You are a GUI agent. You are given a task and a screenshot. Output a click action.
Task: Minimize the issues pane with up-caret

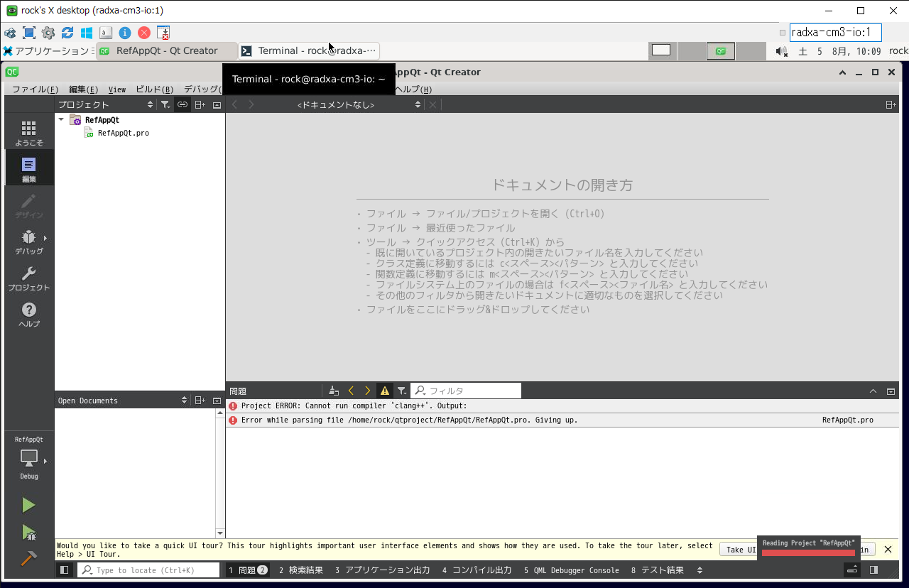pyautogui.click(x=873, y=391)
